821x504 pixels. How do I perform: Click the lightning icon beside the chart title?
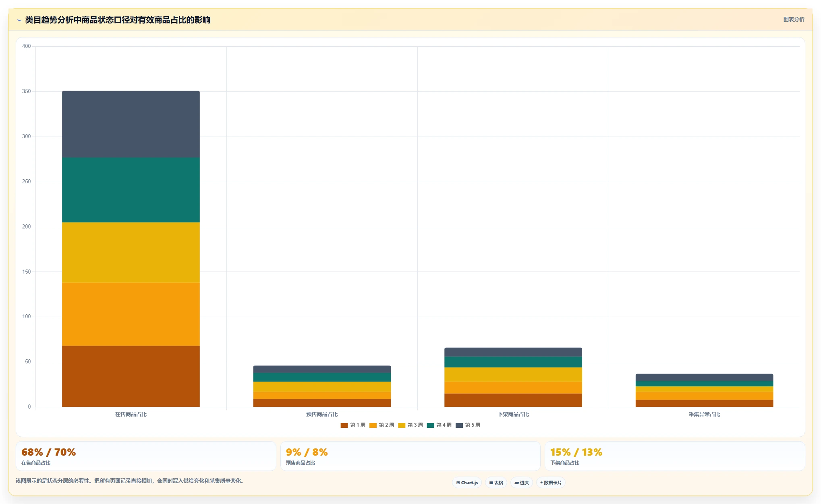coord(19,20)
